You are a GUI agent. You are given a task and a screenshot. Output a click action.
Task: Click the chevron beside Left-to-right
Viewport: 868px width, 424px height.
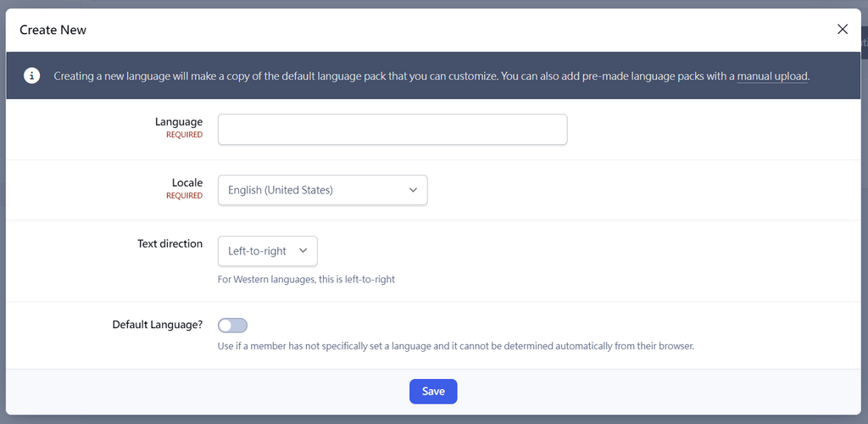click(303, 250)
